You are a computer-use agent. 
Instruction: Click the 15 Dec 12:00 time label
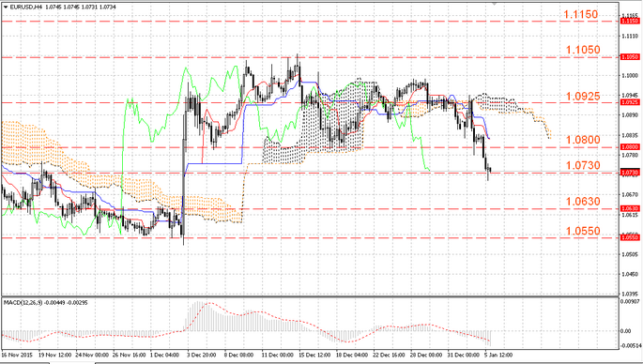(x=314, y=355)
